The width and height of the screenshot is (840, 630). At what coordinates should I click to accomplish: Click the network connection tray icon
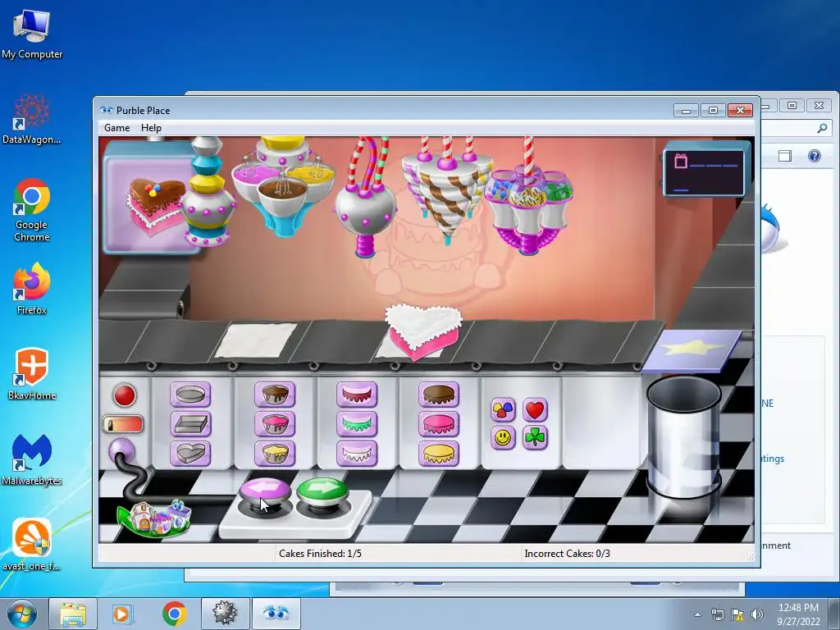point(717,614)
